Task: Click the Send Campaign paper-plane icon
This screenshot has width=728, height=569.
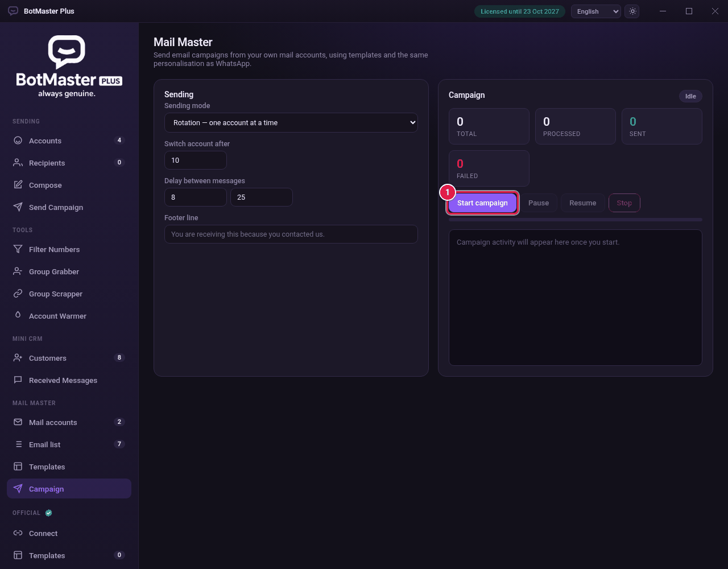Action: 18,207
